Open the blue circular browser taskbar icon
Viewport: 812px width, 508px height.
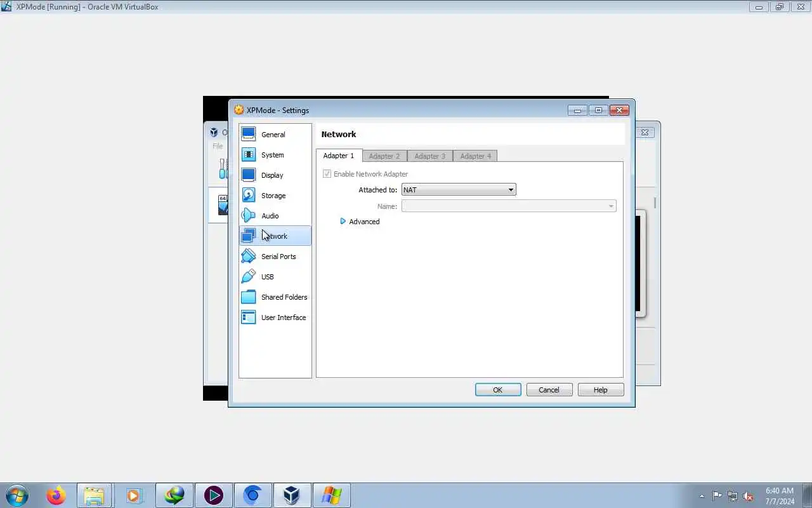pos(253,495)
